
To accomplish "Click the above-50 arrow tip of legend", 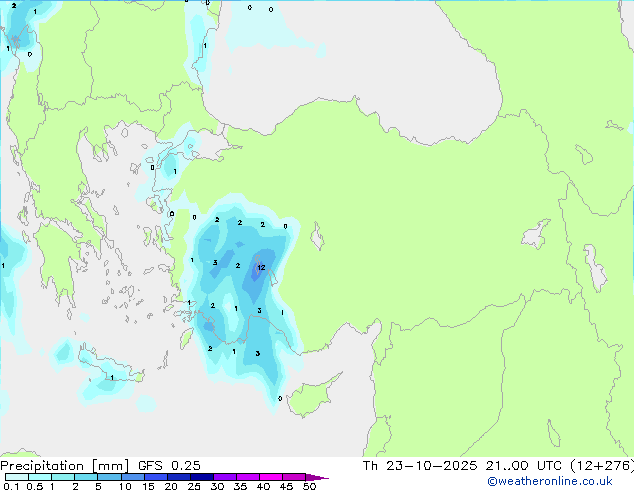I will click(317, 477).
